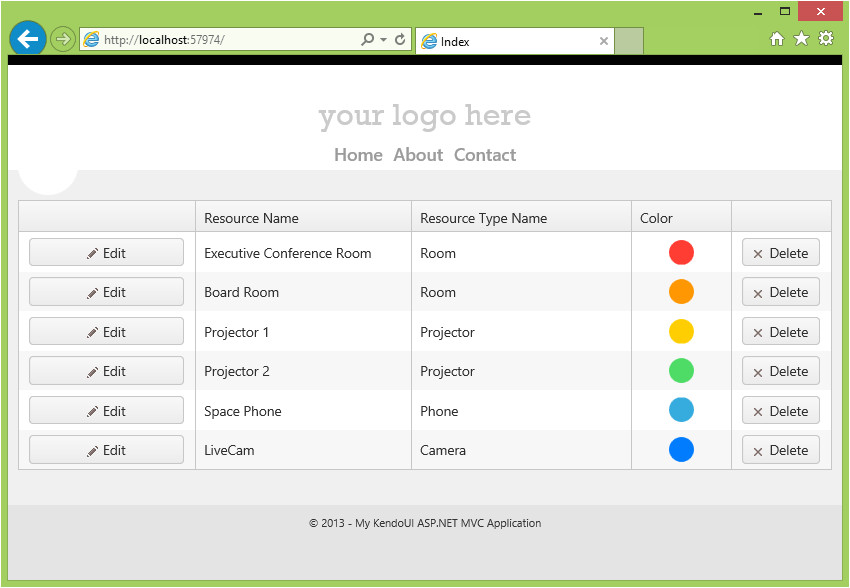The width and height of the screenshot is (850, 588).
Task: Open the About navigation menu item
Action: [x=418, y=155]
